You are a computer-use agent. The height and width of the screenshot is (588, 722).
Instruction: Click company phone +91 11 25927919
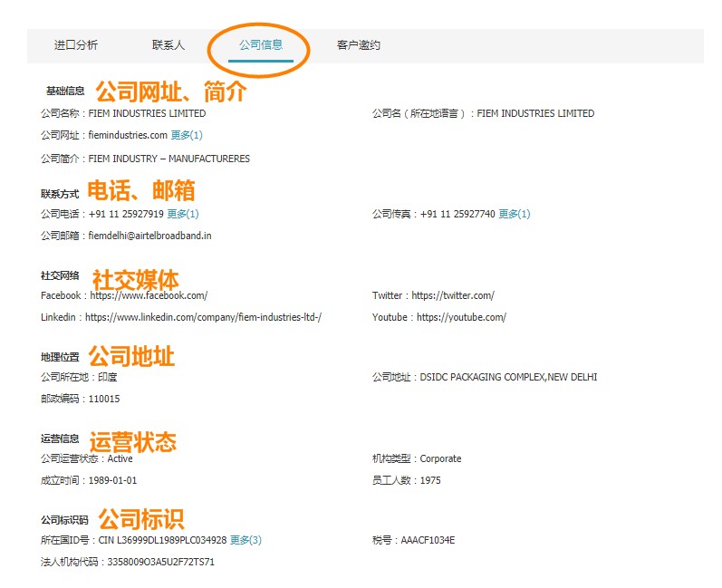tap(126, 214)
